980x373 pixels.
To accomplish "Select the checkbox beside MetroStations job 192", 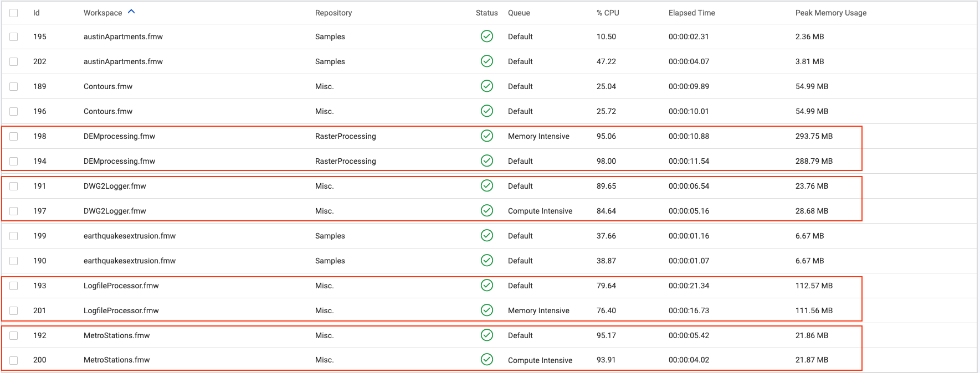I will point(13,335).
